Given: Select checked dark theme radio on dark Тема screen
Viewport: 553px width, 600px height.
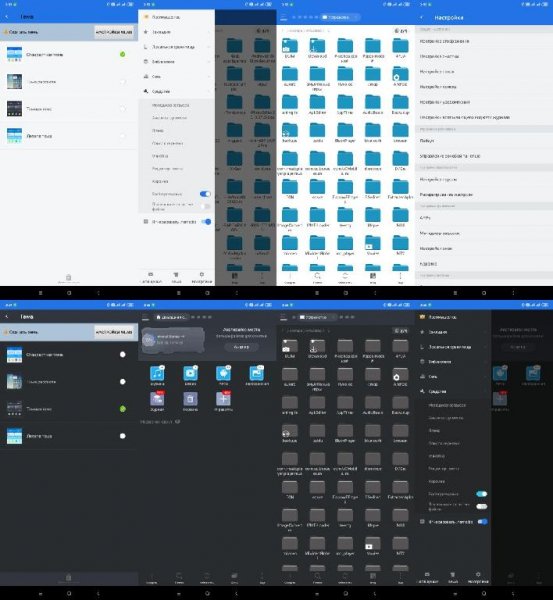Looking at the screenshot, I should pos(122,409).
